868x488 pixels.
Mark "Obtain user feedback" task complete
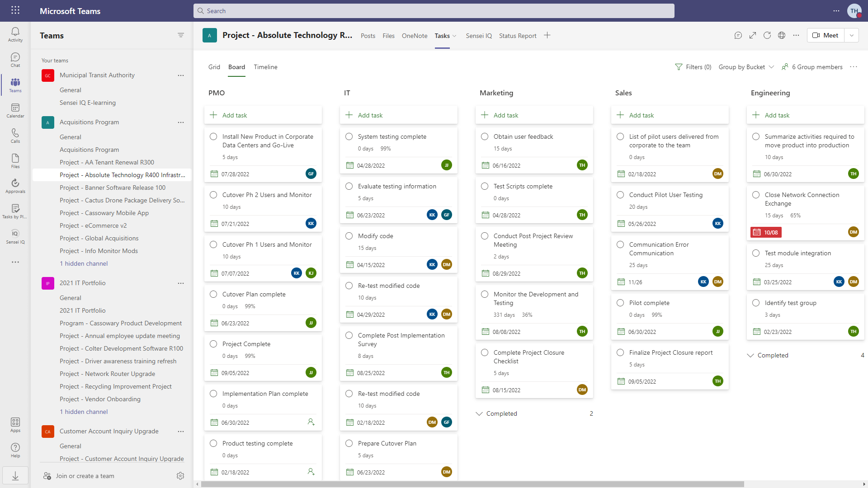pyautogui.click(x=485, y=136)
